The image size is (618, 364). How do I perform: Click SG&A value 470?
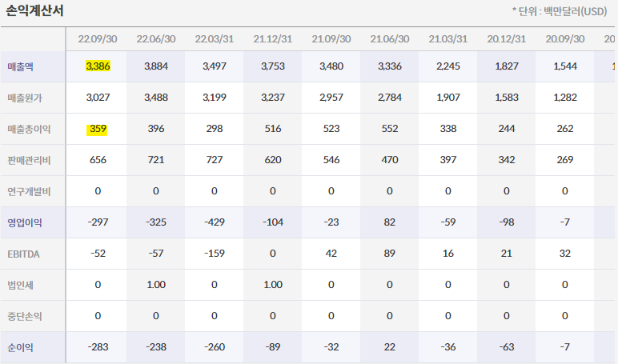(389, 160)
